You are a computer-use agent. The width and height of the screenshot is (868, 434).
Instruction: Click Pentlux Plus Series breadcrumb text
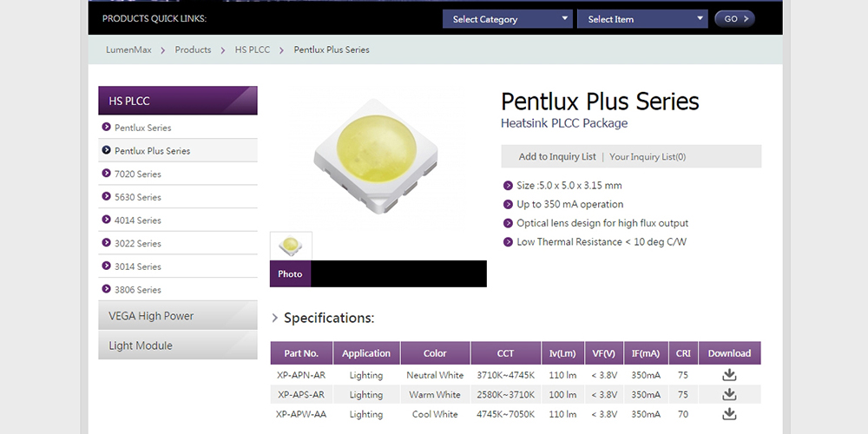332,49
